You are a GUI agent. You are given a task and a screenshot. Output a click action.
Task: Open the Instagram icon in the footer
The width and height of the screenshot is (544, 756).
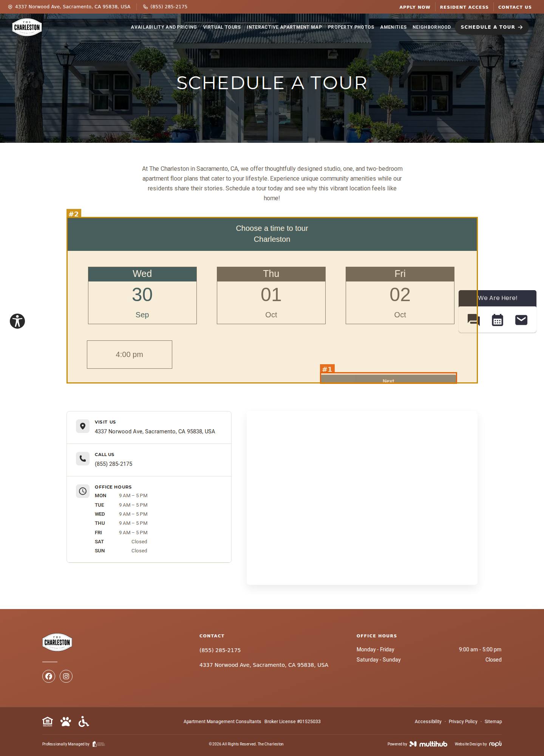[x=66, y=676]
